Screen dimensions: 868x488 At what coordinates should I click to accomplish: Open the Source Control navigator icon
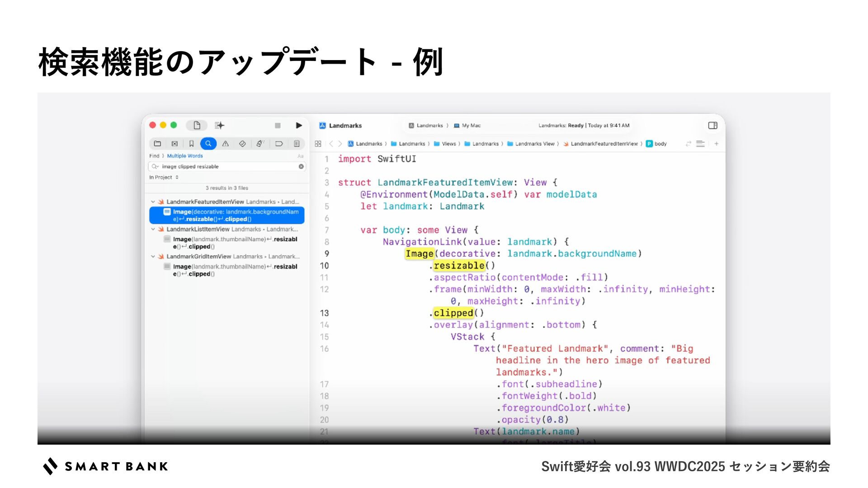[175, 144]
